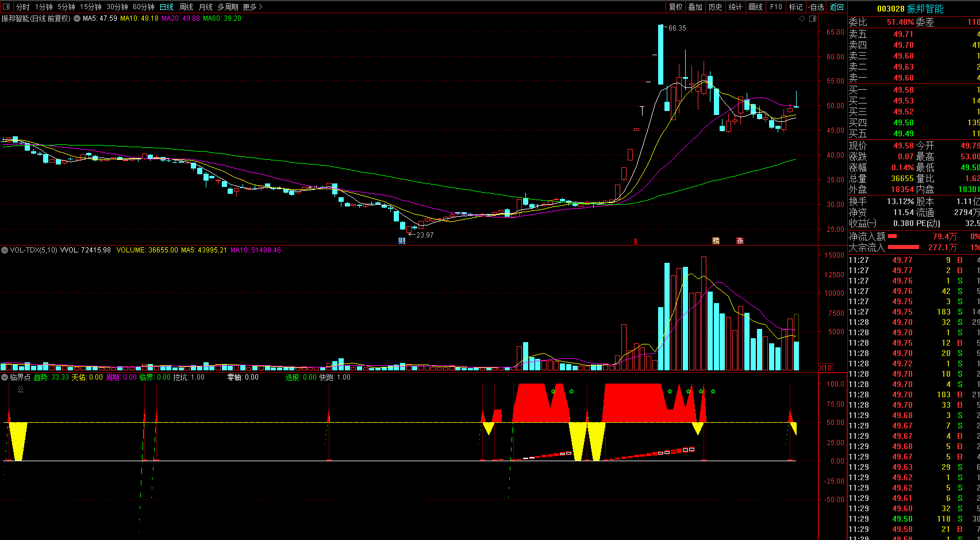Image resolution: width=980 pixels, height=540 pixels.
Task: Click the MA20: 49.88 label
Action: pyautogui.click(x=180, y=18)
